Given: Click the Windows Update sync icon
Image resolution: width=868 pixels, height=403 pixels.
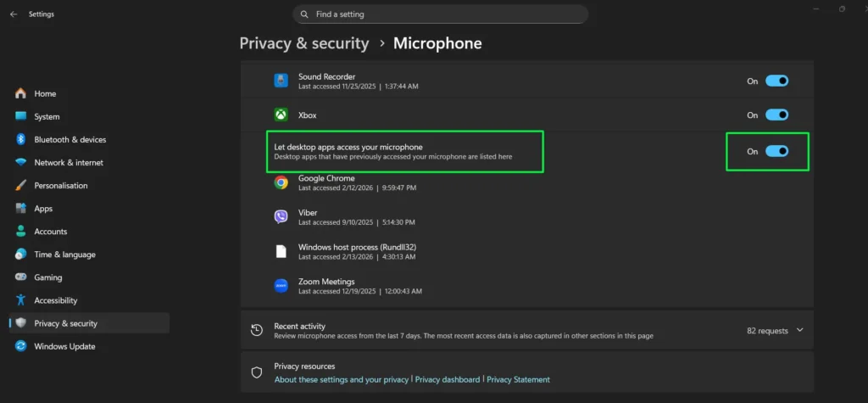Looking at the screenshot, I should [x=20, y=346].
